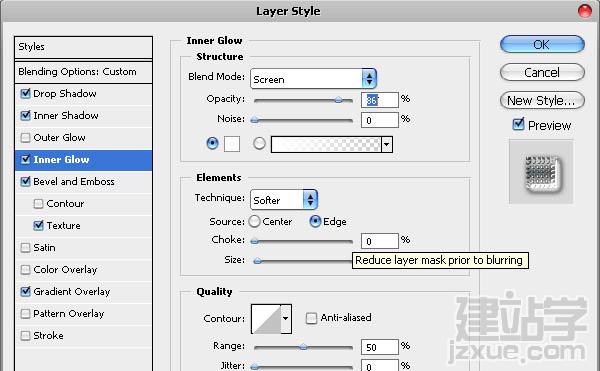600x371 pixels.
Task: Enable the Stroke checkbox
Action: 25,336
